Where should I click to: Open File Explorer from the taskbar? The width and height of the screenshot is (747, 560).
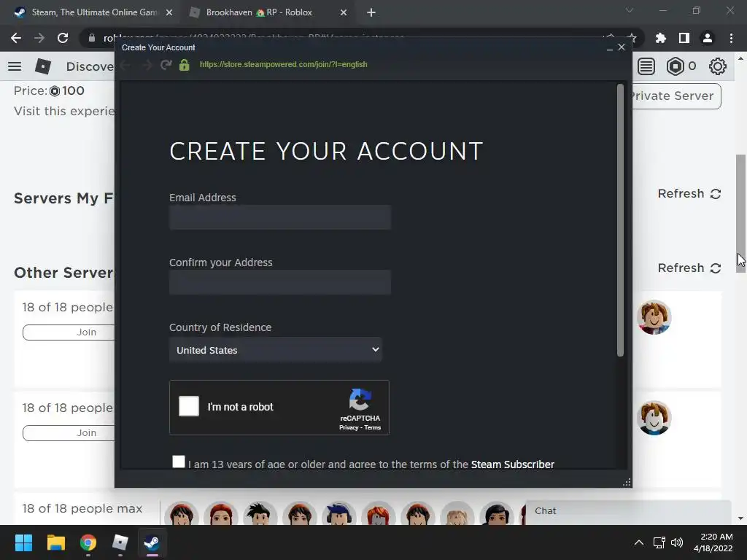click(x=55, y=542)
